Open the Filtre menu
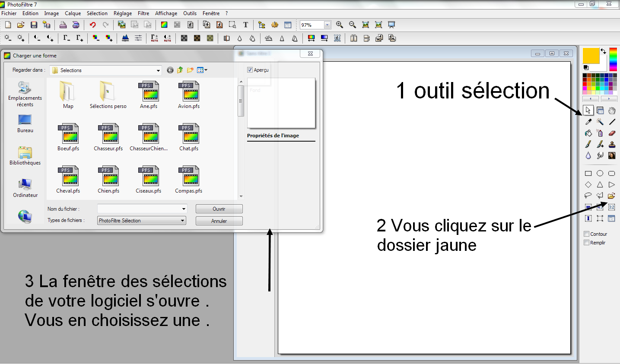Viewport: 620px width, 364px height. (143, 13)
